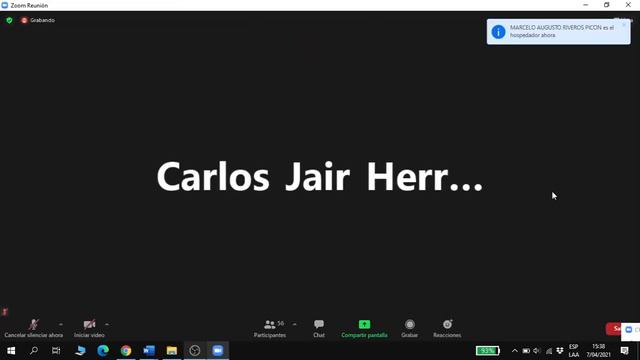Click the battery tray icon beside the arrow
The image size is (640, 360).
[x=526, y=351]
